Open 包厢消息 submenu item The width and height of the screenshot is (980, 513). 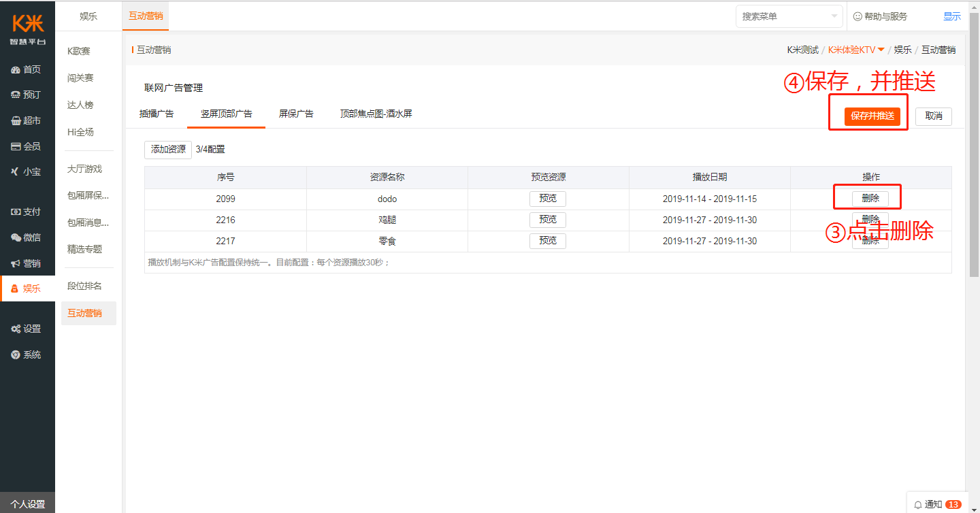coord(88,222)
